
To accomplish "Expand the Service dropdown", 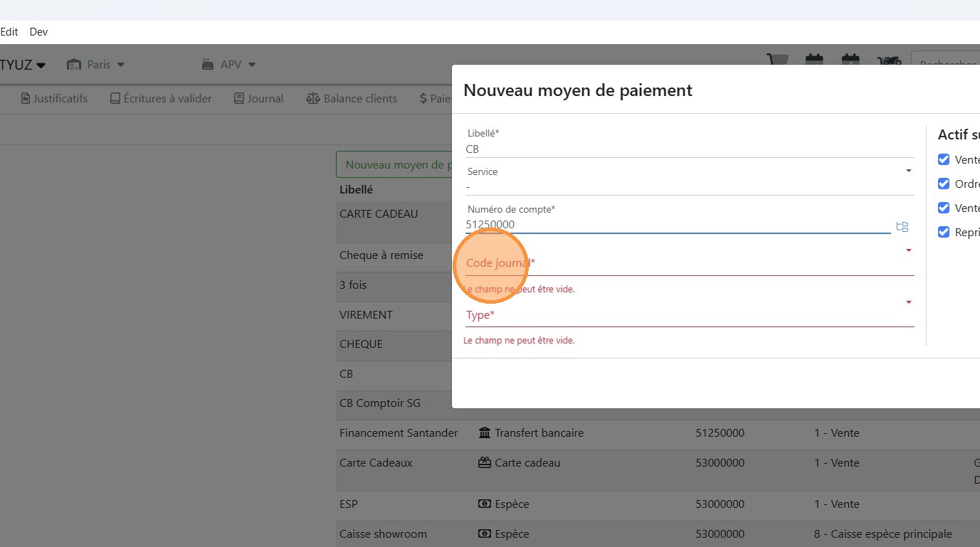I will 909,171.
